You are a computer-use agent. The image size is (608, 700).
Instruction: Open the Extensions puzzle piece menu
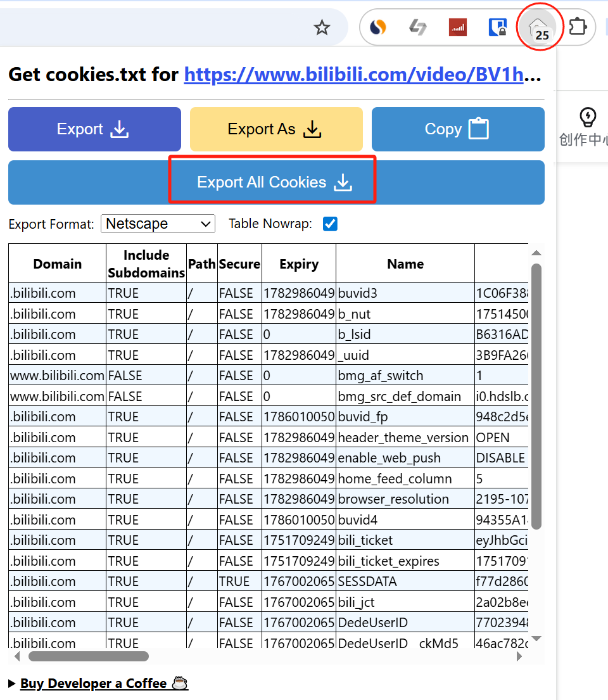[578, 27]
